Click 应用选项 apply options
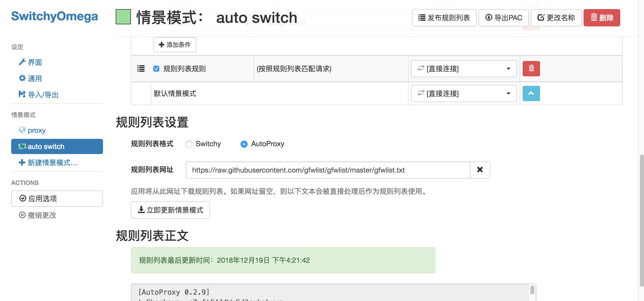Viewport: 644px width, 301px height. point(57,199)
